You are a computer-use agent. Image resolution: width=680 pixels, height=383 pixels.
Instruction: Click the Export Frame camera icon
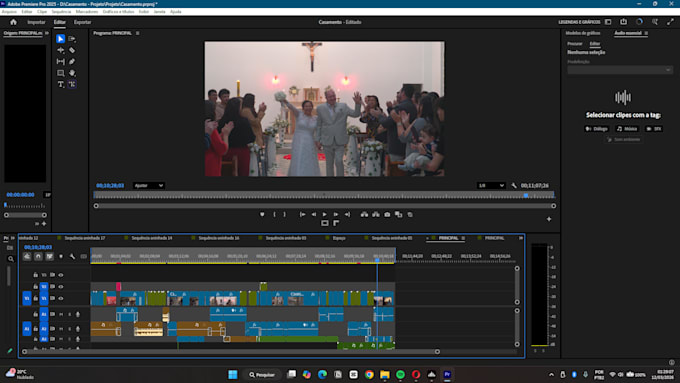[387, 214]
